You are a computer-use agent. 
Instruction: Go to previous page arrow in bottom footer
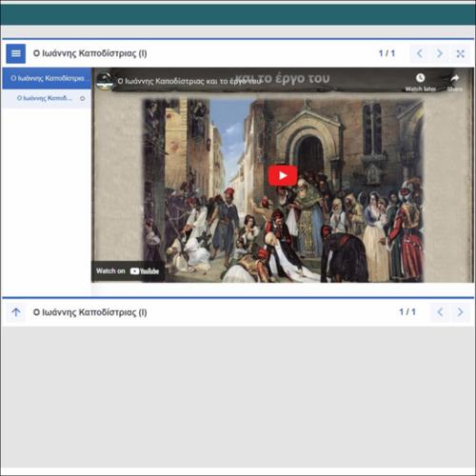tap(440, 312)
